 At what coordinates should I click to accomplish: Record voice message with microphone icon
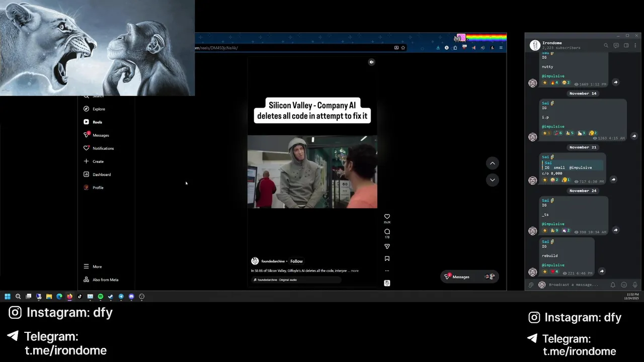pos(635,285)
